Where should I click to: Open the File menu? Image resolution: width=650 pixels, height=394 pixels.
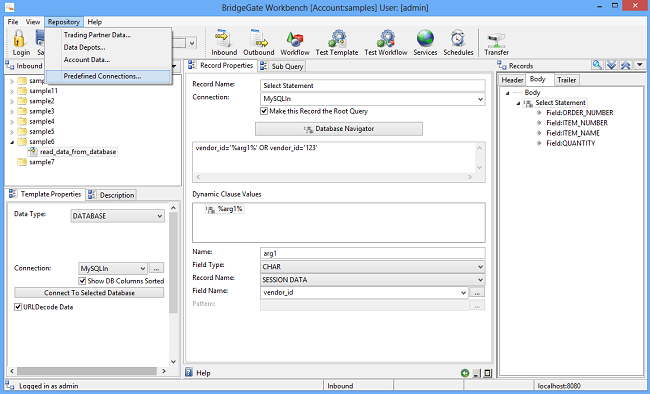13,22
